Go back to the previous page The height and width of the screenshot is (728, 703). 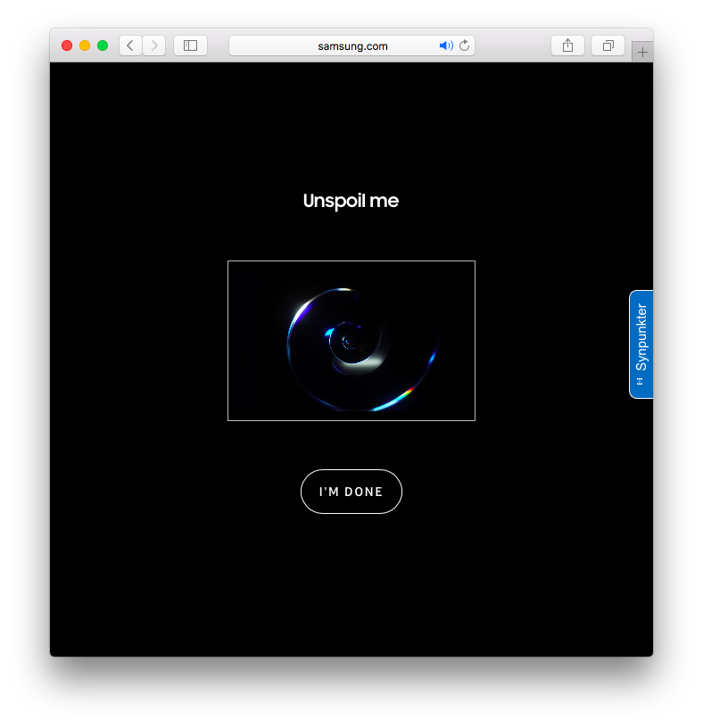tap(131, 45)
